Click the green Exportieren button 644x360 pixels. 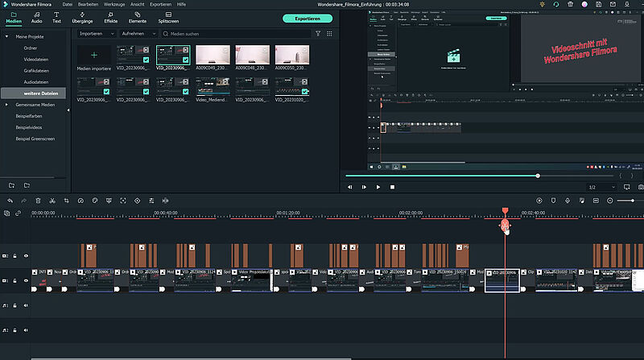point(308,19)
